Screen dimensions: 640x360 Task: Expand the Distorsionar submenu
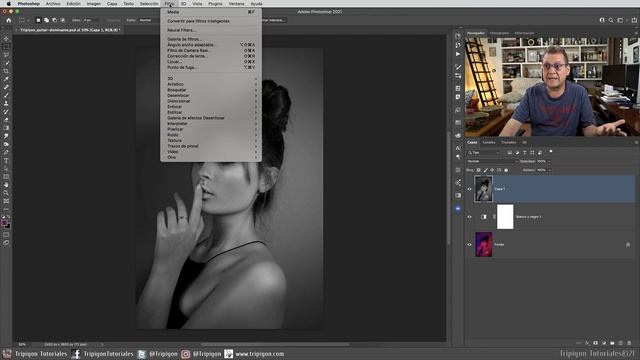pos(211,101)
